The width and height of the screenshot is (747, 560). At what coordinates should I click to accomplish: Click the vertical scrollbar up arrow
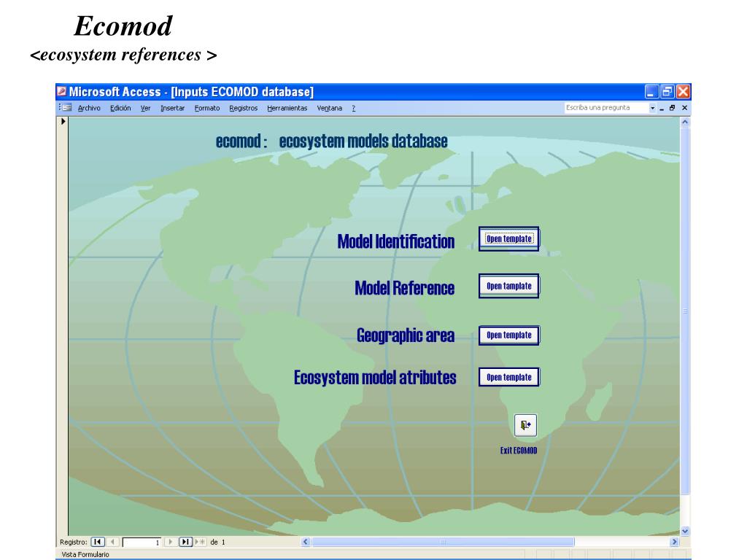685,122
